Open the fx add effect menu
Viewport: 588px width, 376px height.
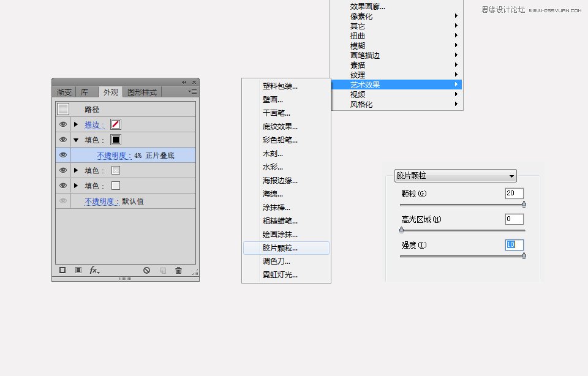(x=94, y=270)
